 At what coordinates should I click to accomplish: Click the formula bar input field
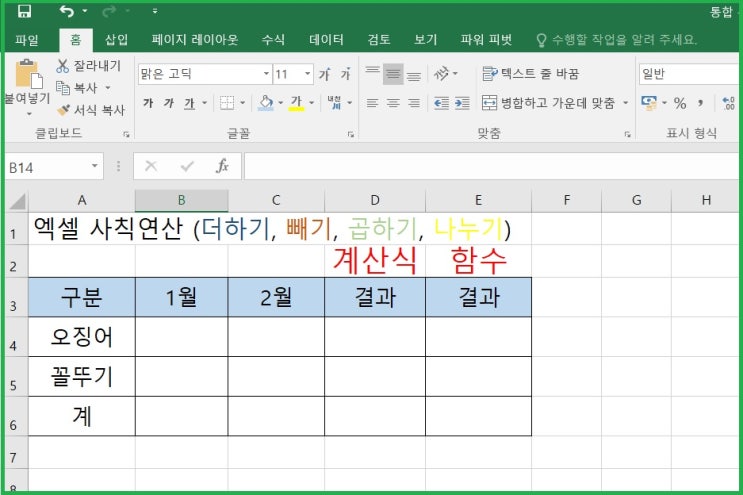(x=491, y=166)
